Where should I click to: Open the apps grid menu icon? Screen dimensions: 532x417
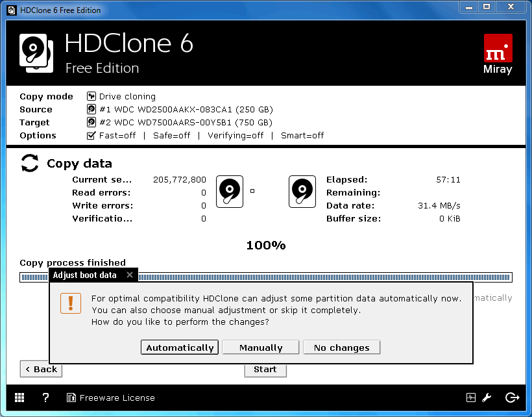[x=19, y=398]
